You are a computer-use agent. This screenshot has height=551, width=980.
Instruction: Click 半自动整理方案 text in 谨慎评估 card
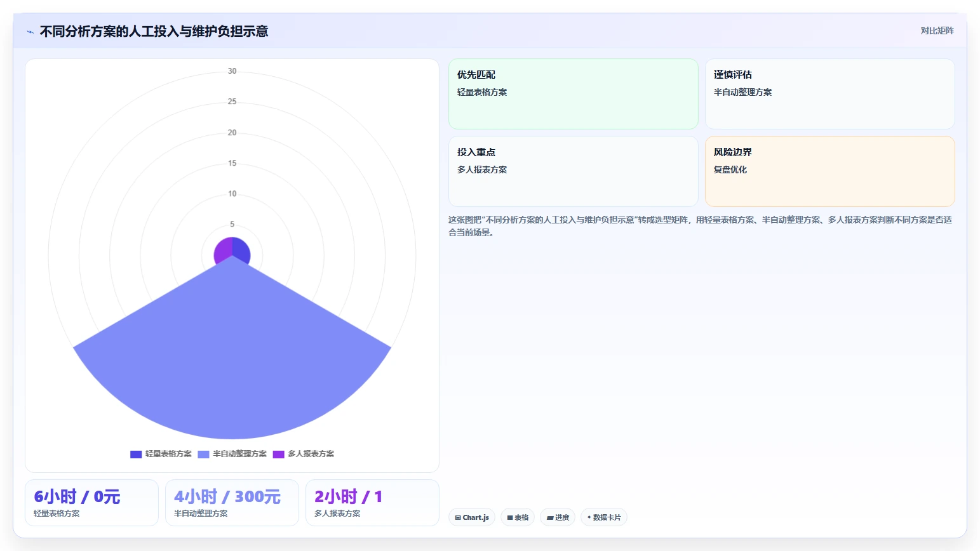[x=743, y=92]
